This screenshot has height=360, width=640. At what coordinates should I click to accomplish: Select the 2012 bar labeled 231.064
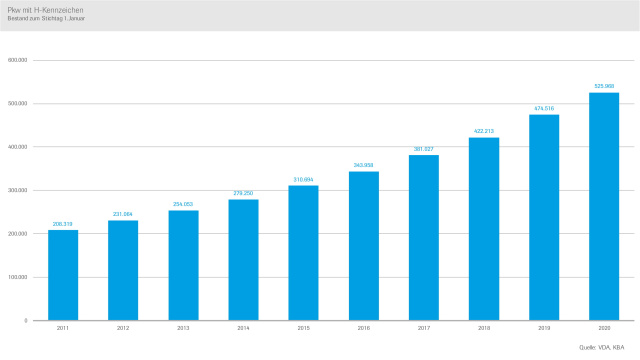coord(123,270)
